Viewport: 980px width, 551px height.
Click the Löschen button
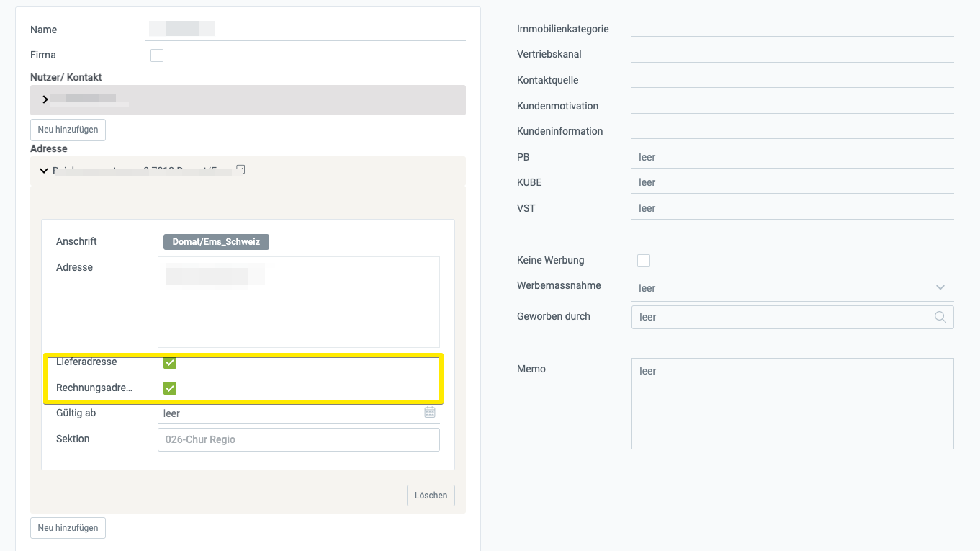click(431, 496)
